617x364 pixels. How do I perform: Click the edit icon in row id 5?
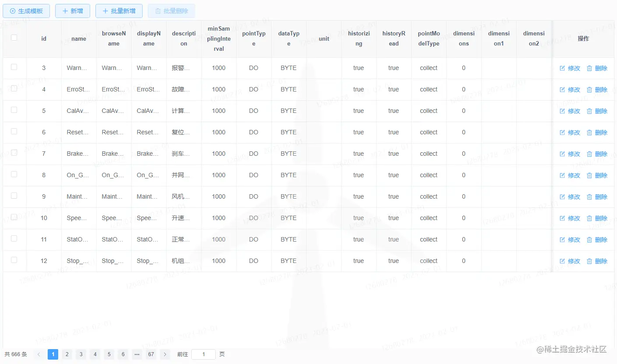tap(562, 111)
